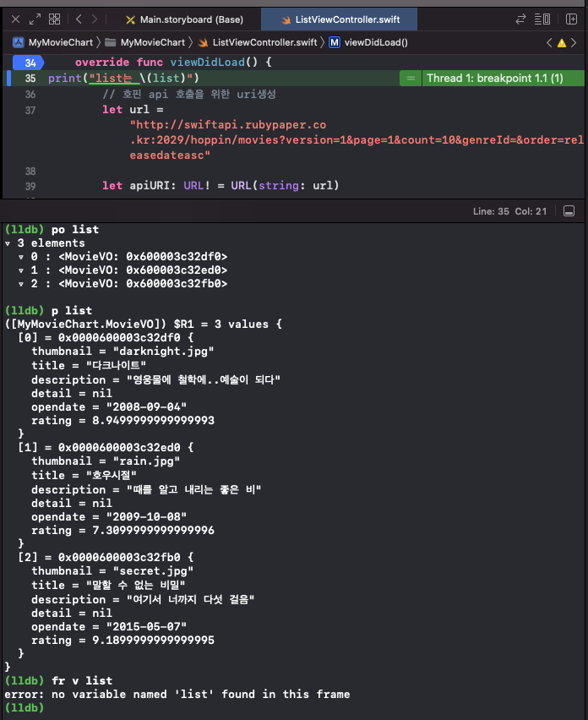Show issue warning triangle icon

[561, 43]
